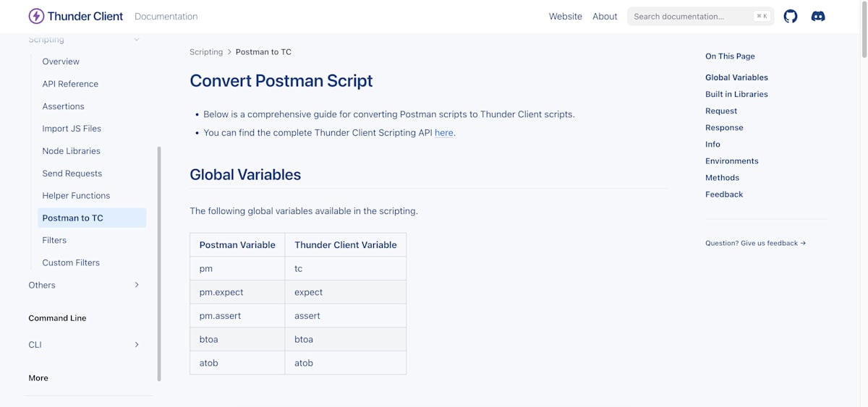The image size is (868, 407).
Task: Jump to Methods section in outline
Action: [x=722, y=177]
